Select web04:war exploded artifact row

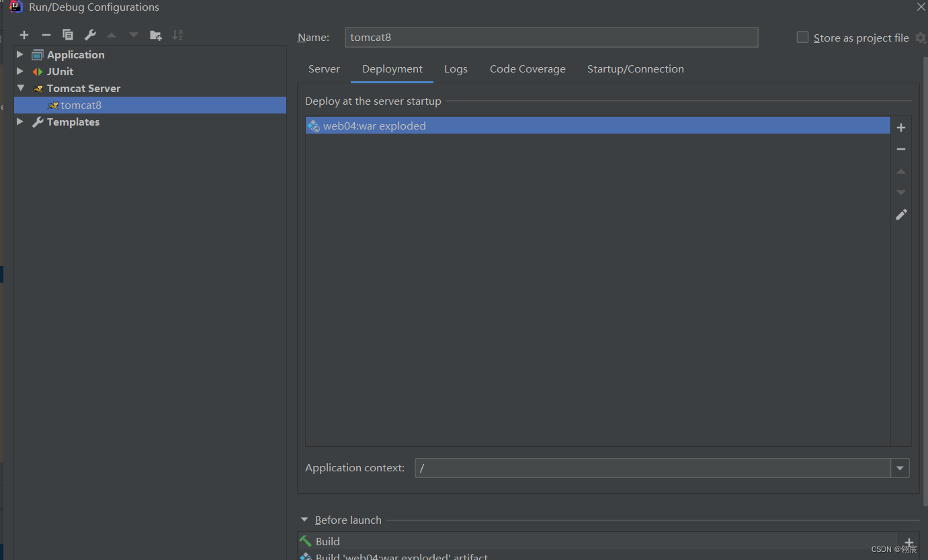coord(598,126)
